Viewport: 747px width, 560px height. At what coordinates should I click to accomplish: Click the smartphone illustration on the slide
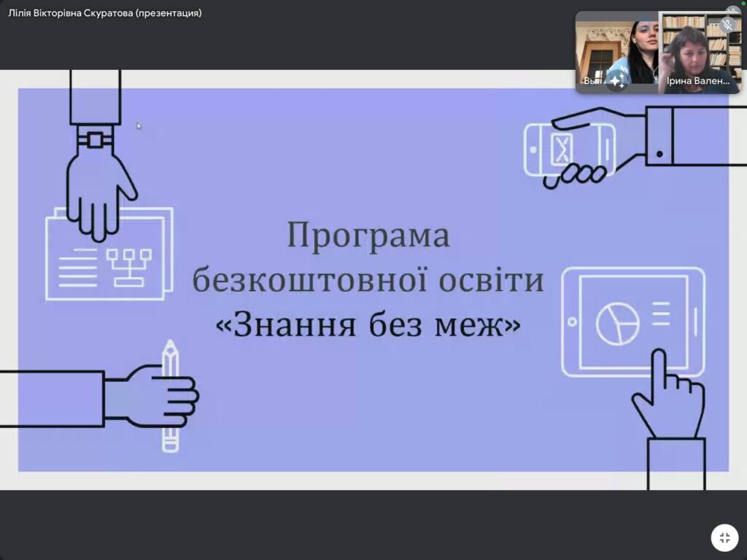tap(569, 151)
